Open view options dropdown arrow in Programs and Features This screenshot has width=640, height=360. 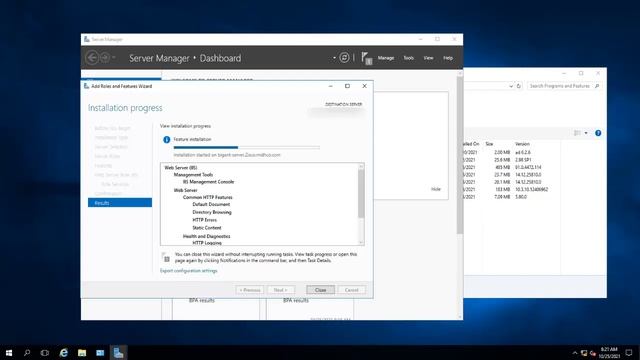[x=586, y=133]
